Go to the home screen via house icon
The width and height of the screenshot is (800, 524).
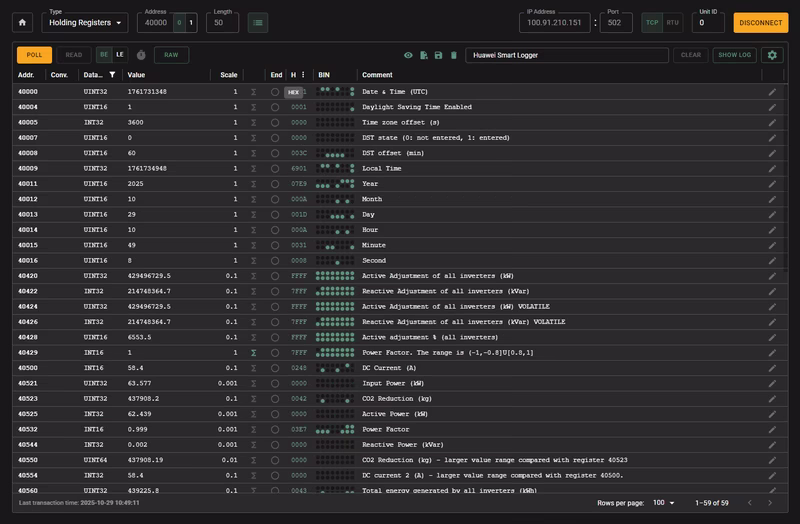[22, 22]
